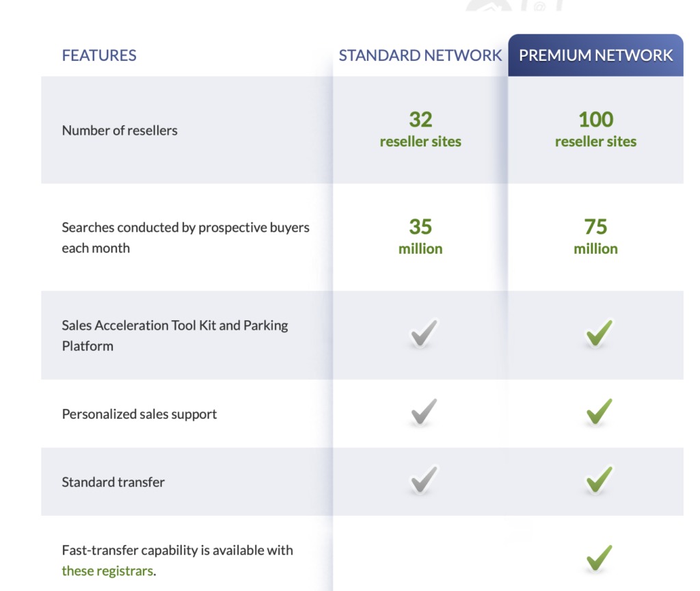Click the 'Standard transfer' feature label

[113, 482]
